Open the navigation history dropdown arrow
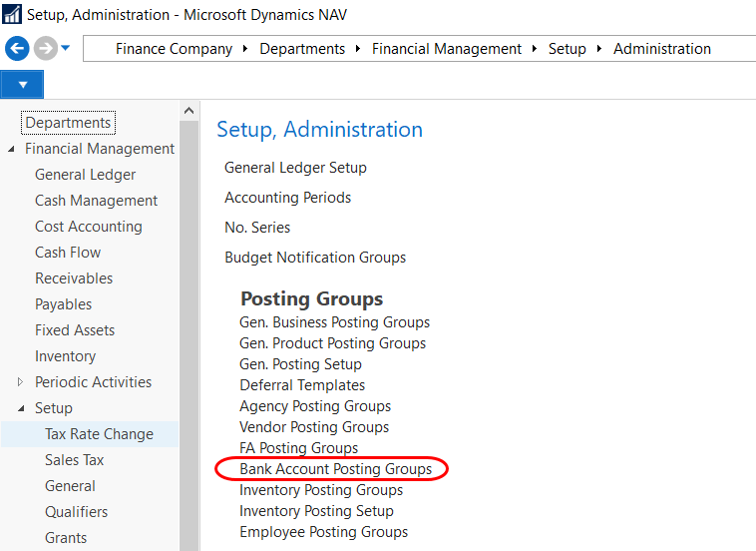Viewport: 756px width, 551px height. point(66,48)
